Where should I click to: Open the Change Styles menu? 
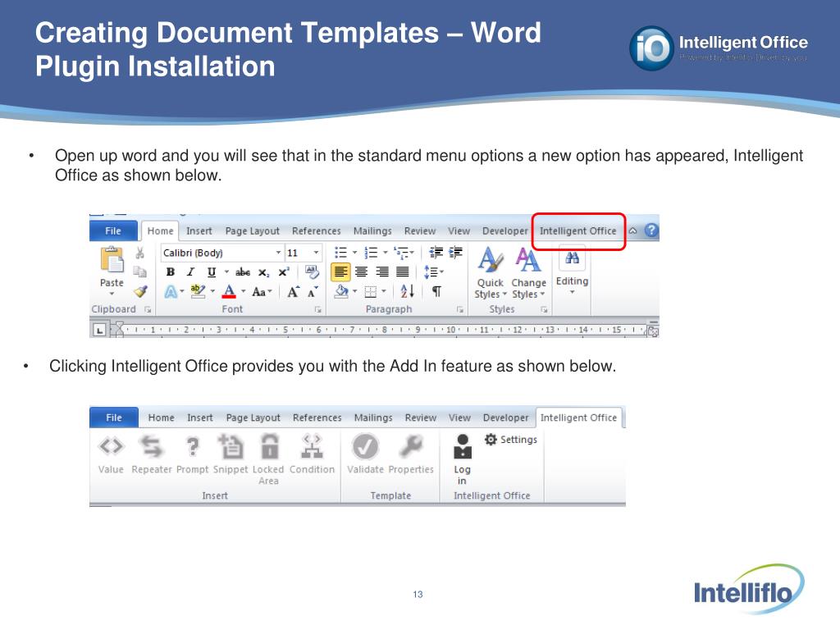(528, 272)
